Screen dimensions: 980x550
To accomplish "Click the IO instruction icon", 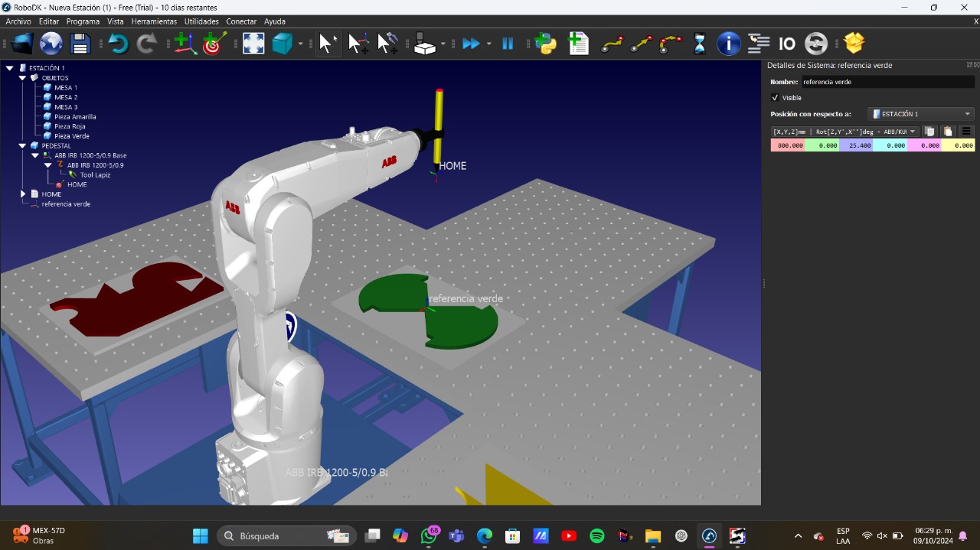I will click(787, 44).
